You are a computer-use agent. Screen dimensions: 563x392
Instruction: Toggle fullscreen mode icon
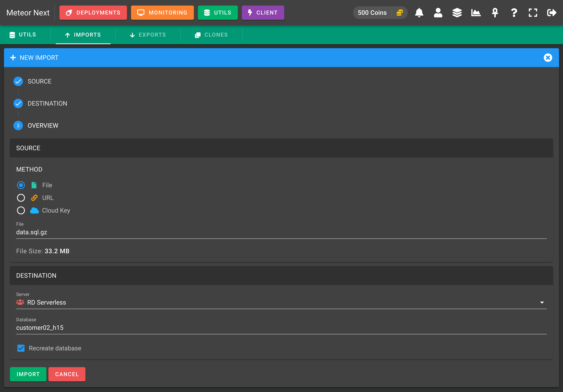click(x=533, y=13)
